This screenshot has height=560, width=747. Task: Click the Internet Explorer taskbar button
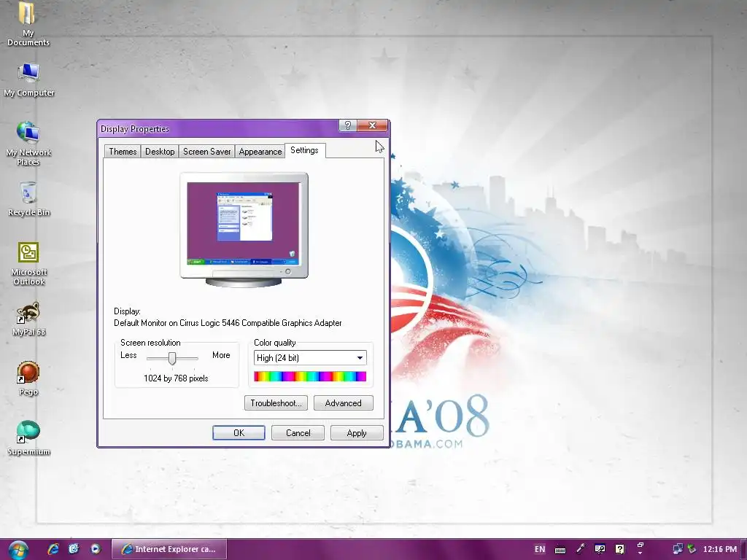pos(169,549)
